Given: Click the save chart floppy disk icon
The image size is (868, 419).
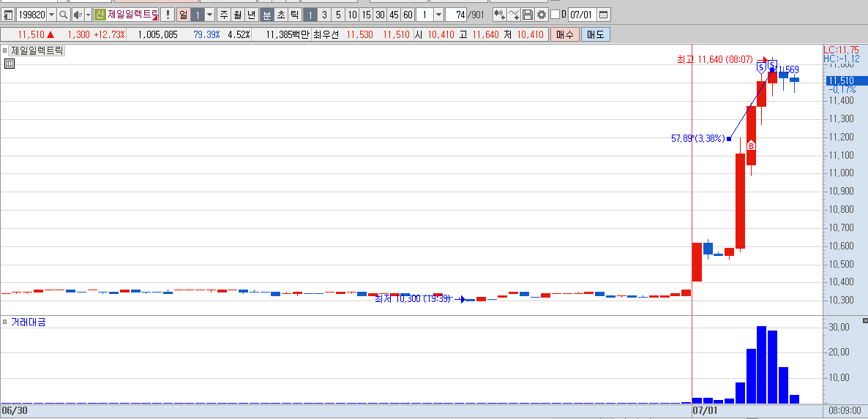Looking at the screenshot, I should [x=528, y=15].
